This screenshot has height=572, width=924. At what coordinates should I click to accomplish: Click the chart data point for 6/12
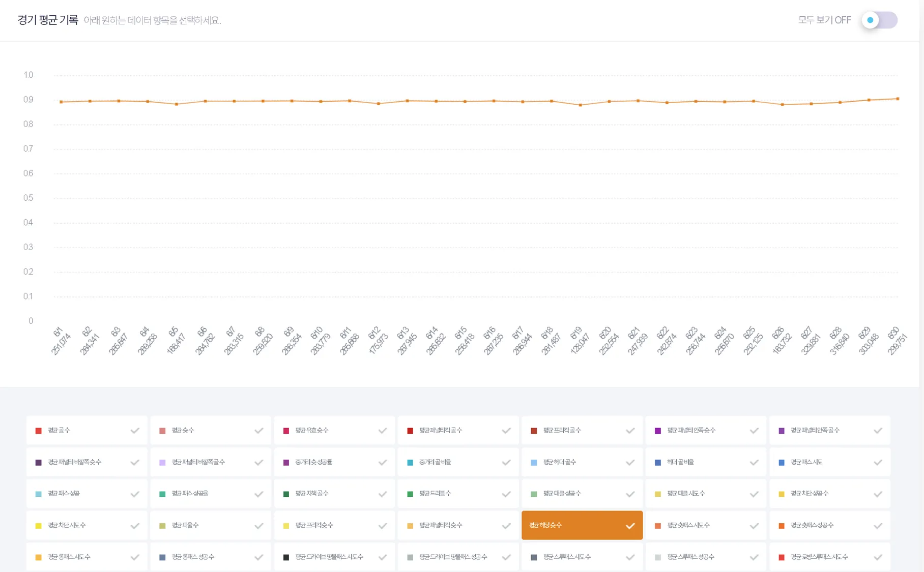point(379,104)
